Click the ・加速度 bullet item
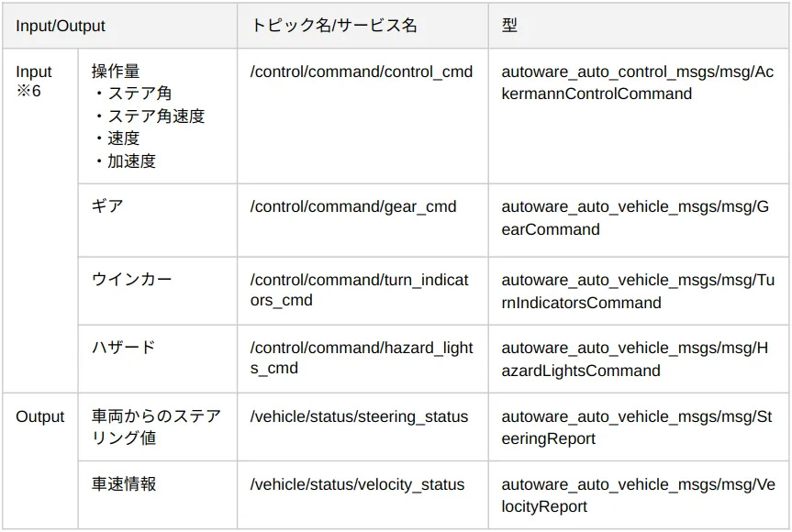 (x=124, y=161)
